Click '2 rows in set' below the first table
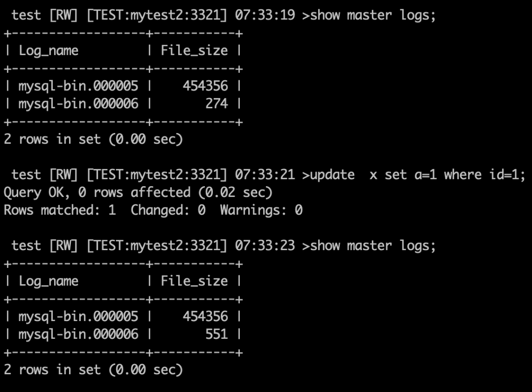The width and height of the screenshot is (532, 392). 93,139
